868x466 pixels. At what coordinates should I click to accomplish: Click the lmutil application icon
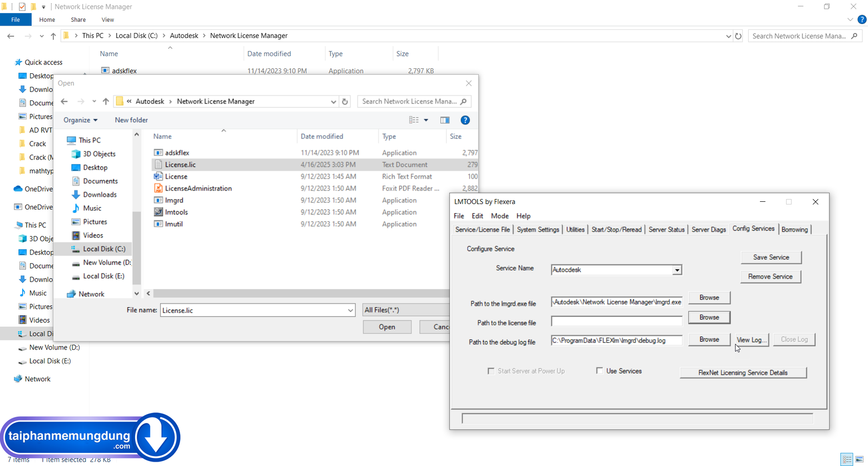(x=158, y=224)
